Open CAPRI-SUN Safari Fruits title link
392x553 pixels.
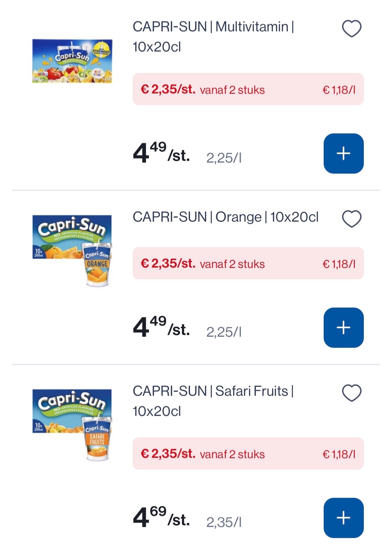pos(213,401)
